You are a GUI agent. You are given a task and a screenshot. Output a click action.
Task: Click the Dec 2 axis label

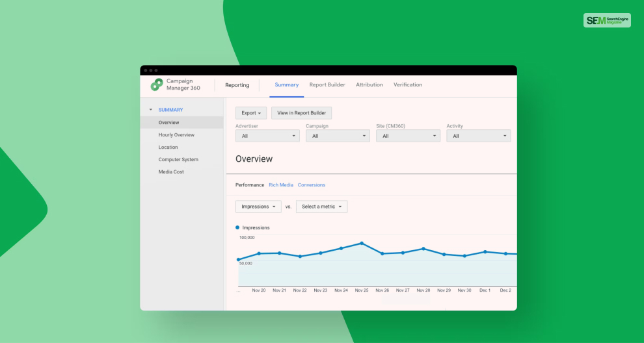505,290
